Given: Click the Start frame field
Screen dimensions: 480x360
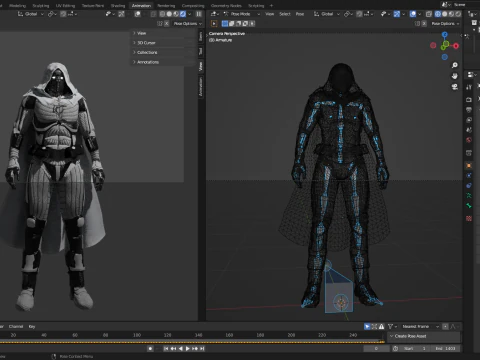Looking at the screenshot, I should point(415,349).
